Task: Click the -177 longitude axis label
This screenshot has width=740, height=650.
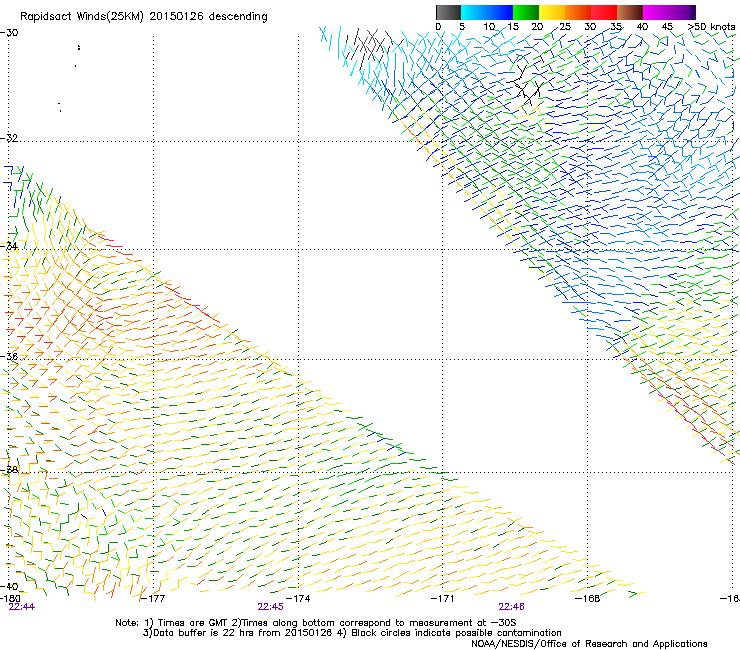Action: [x=153, y=598]
